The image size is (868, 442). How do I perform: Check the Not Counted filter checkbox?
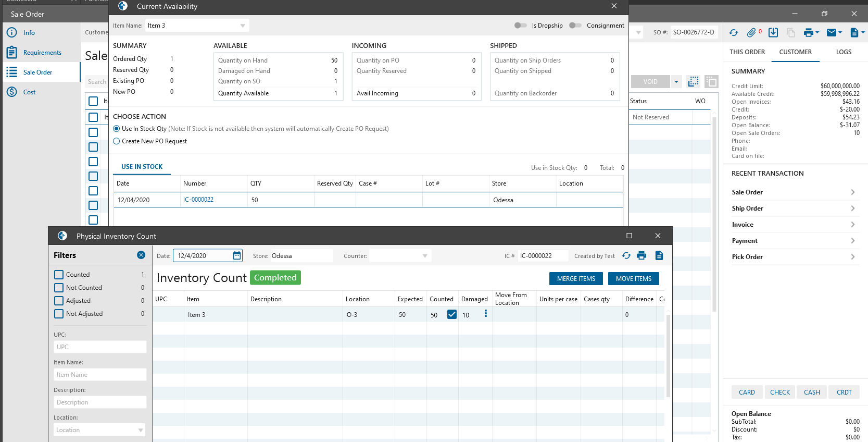[59, 288]
